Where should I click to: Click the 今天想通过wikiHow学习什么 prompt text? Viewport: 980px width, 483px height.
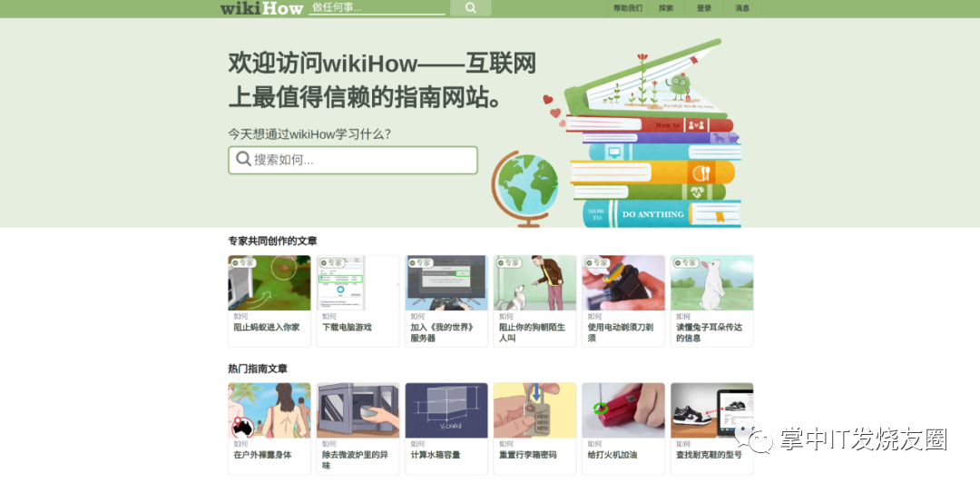pos(309,133)
